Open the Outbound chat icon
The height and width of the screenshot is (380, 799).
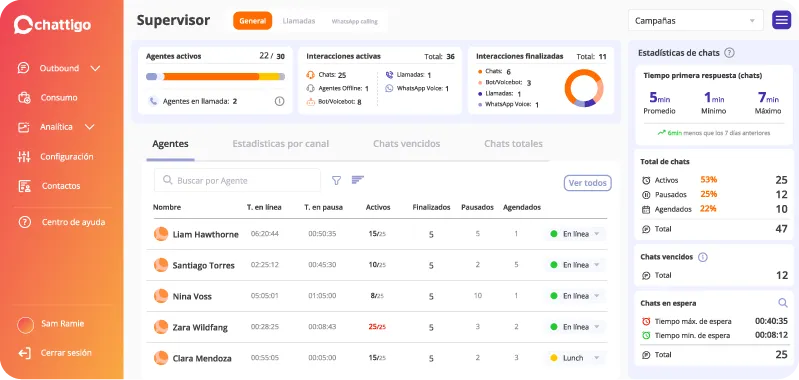point(23,68)
